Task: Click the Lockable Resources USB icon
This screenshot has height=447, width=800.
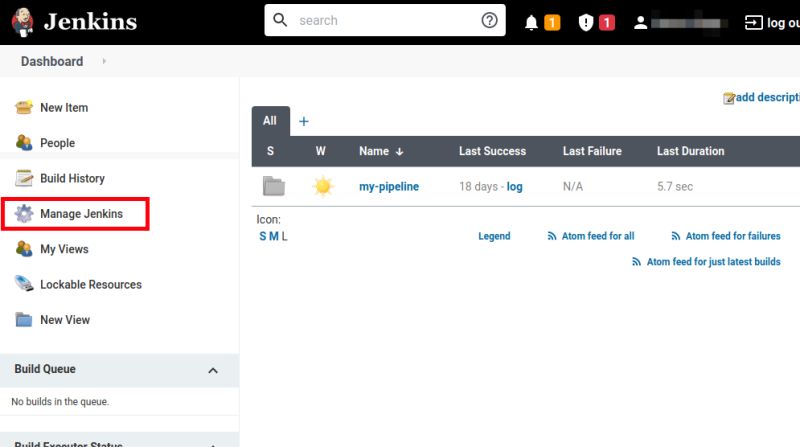Action: (23, 283)
